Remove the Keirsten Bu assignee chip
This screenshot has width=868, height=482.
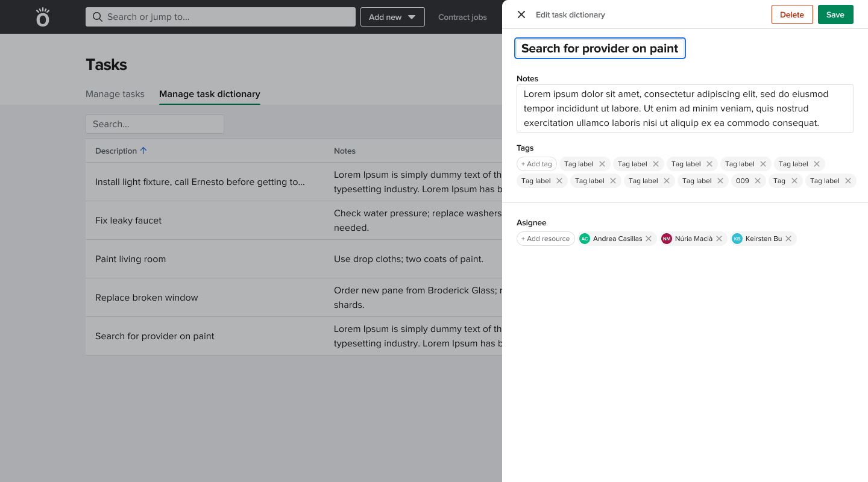(788, 239)
